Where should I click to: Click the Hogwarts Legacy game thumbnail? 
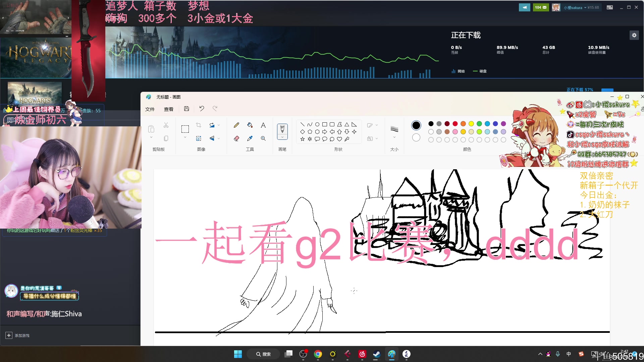click(35, 93)
